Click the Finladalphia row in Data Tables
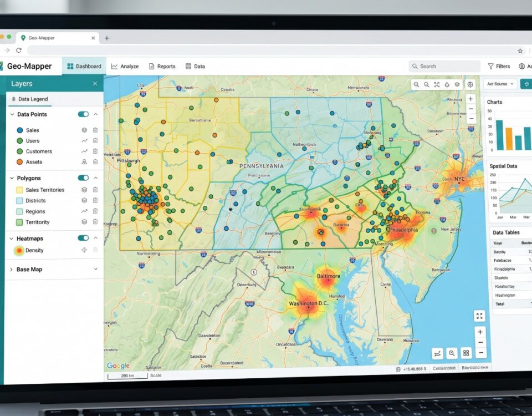The height and width of the screenshot is (416, 532). tap(511, 269)
